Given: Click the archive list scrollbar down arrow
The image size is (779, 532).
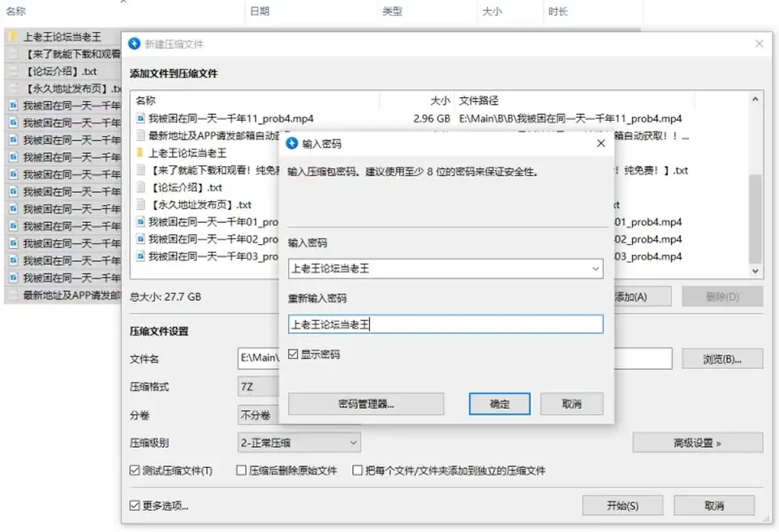Looking at the screenshot, I should pyautogui.click(x=755, y=271).
